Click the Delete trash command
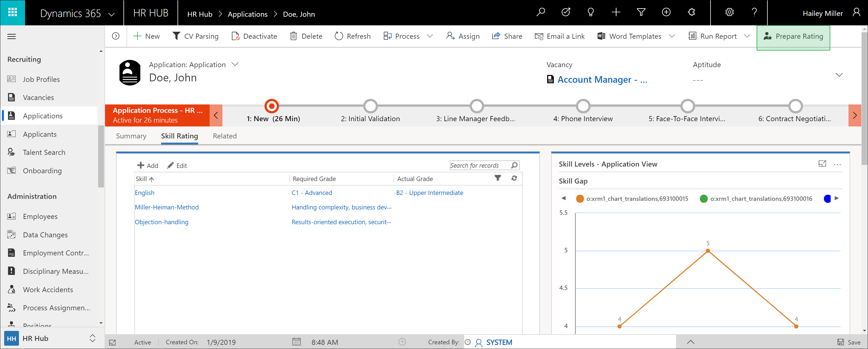 click(x=306, y=36)
